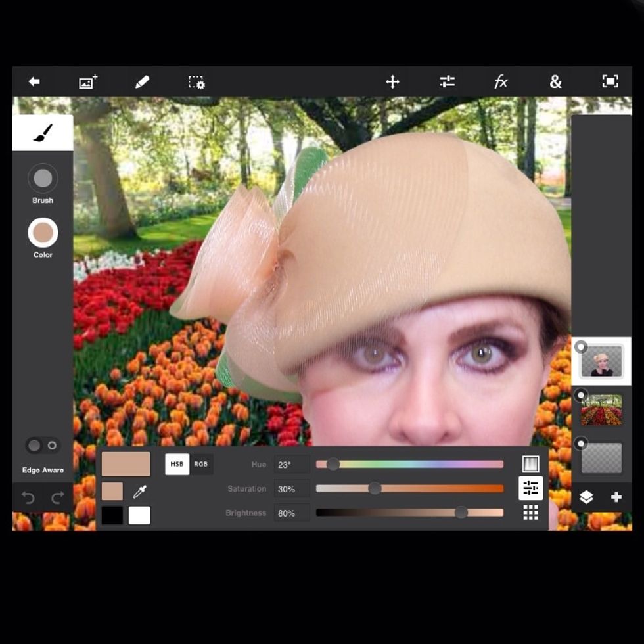Tap the back arrow icon
Viewport: 644px width, 644px height.
point(34,81)
